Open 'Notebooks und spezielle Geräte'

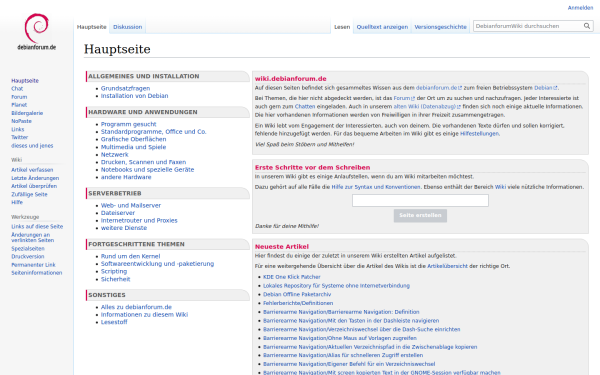pyautogui.click(x=147, y=170)
